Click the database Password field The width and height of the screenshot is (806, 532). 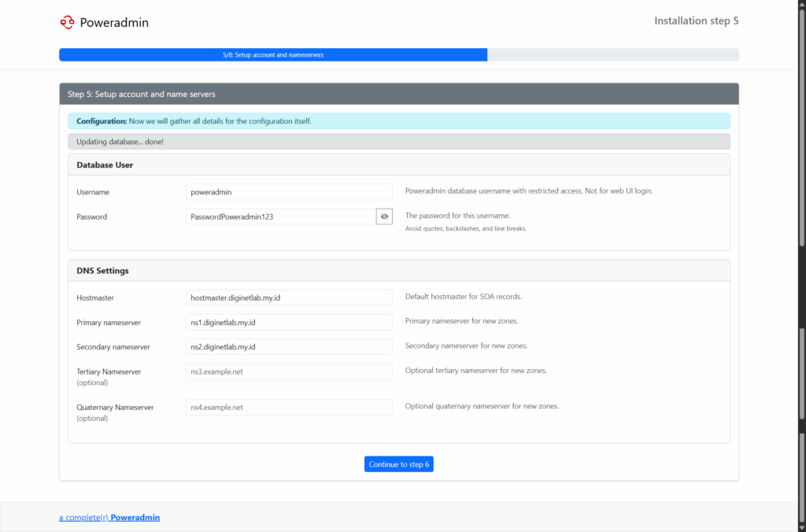point(281,216)
